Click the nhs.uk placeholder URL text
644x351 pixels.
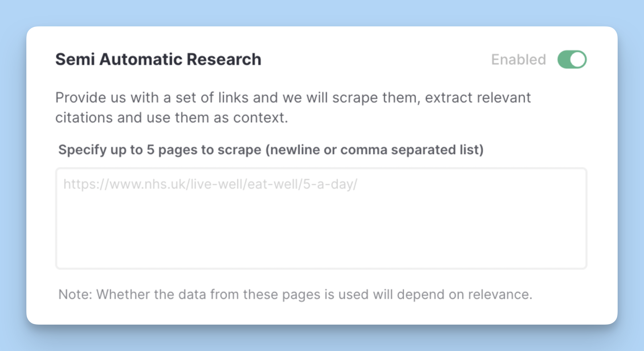click(x=210, y=184)
